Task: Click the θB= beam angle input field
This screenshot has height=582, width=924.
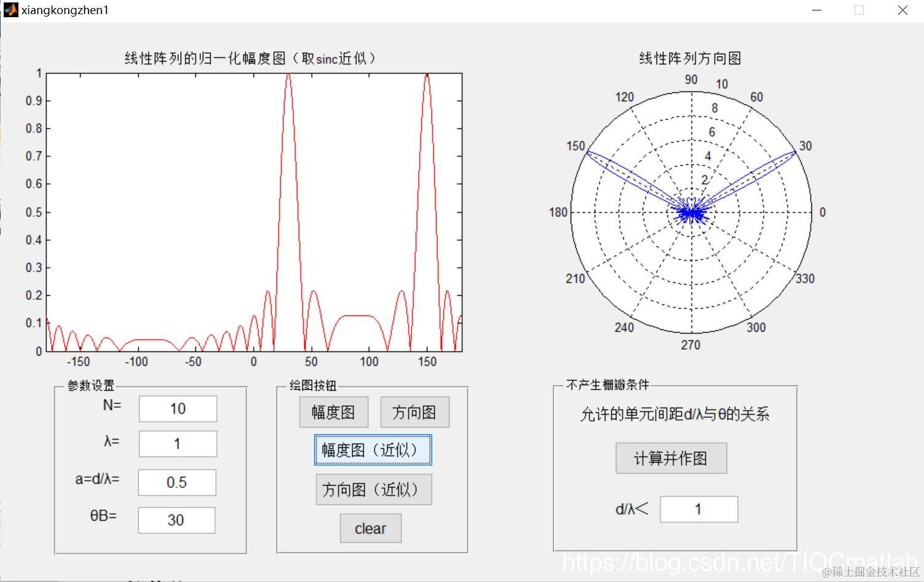Action: 176,520
